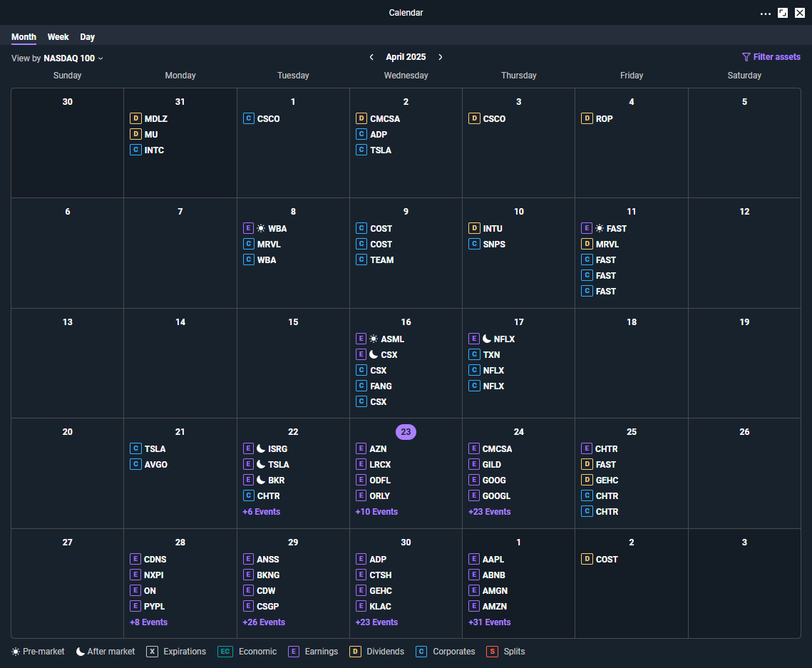Click the FANG event text
The height and width of the screenshot is (668, 812).
(381, 386)
